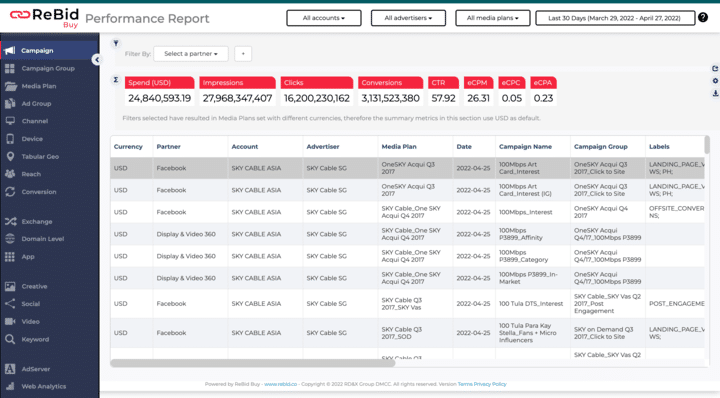Open the All media plans dropdown
Viewport: 720px width, 398px height.
pyautogui.click(x=493, y=18)
